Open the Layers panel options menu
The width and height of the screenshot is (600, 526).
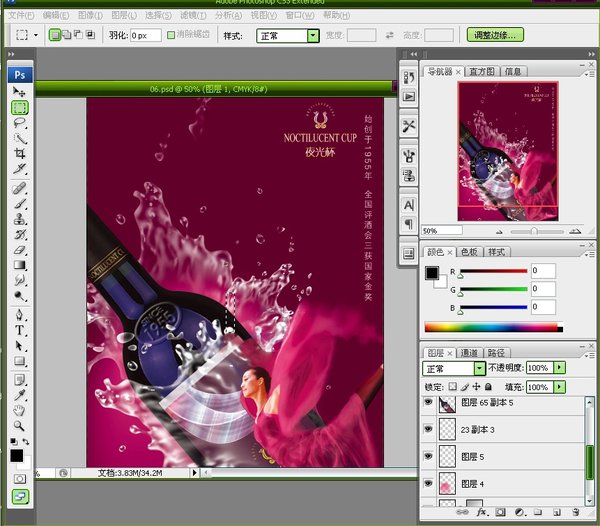[590, 355]
